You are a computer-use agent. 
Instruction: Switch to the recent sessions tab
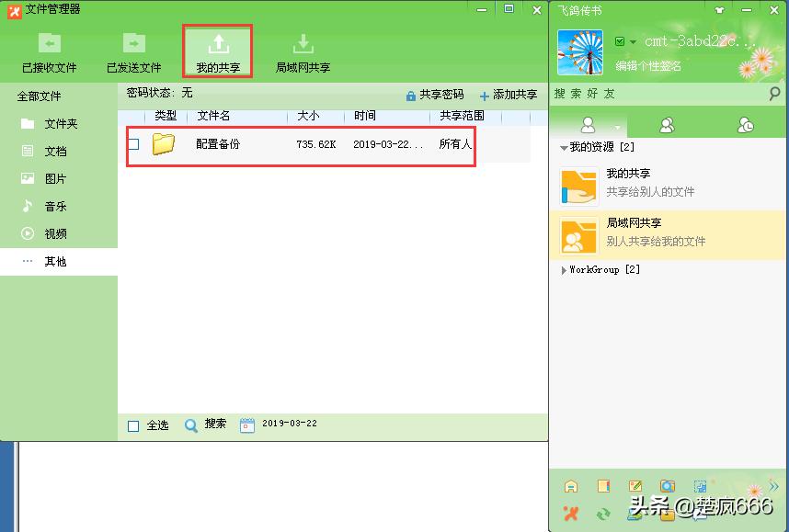click(x=744, y=124)
